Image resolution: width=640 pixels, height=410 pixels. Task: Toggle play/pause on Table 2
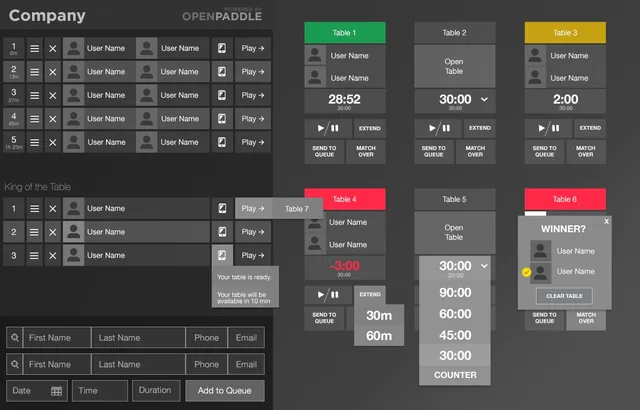(438, 128)
